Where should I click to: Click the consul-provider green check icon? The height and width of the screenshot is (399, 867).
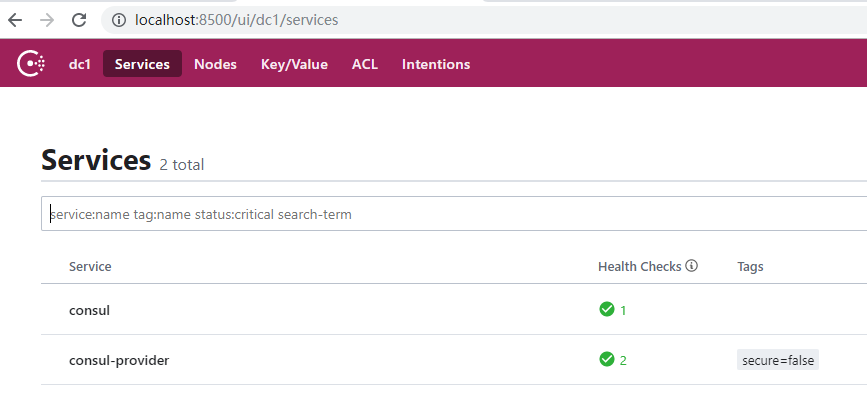pos(607,360)
